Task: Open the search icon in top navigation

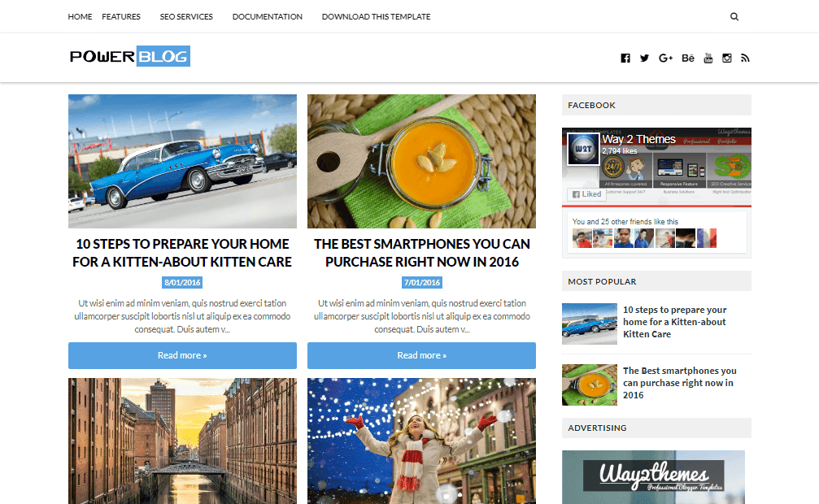Action: click(x=734, y=17)
